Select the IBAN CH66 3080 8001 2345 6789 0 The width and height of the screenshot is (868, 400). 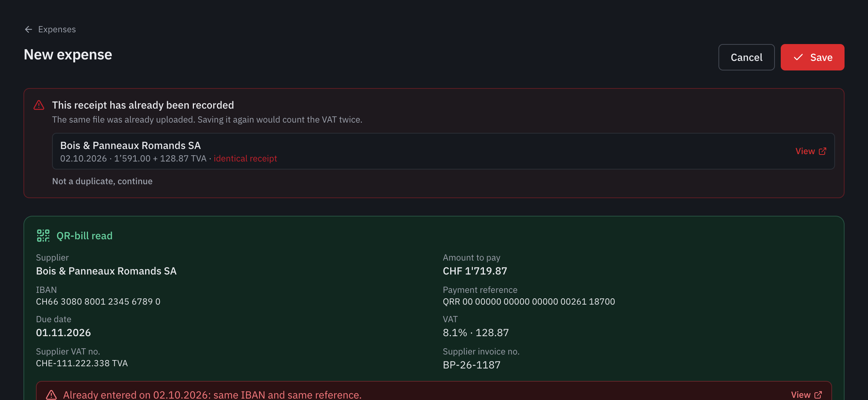(x=98, y=302)
